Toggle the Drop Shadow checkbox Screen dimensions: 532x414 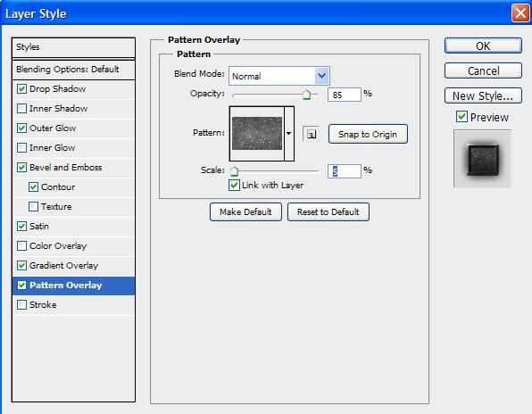(x=21, y=89)
